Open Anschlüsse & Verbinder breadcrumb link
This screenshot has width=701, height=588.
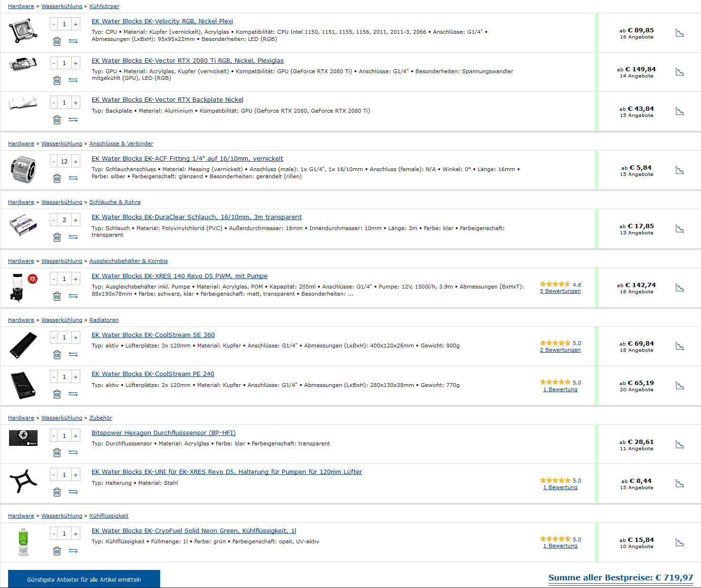tap(121, 144)
